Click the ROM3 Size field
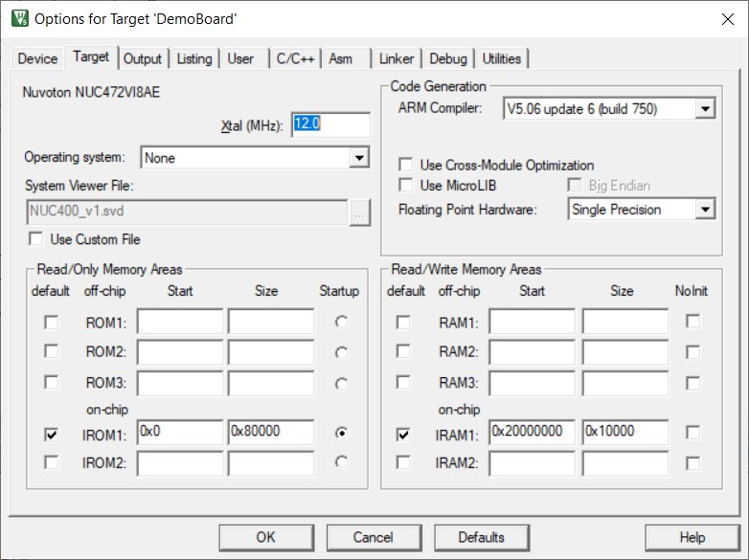This screenshot has width=749, height=560. [271, 383]
